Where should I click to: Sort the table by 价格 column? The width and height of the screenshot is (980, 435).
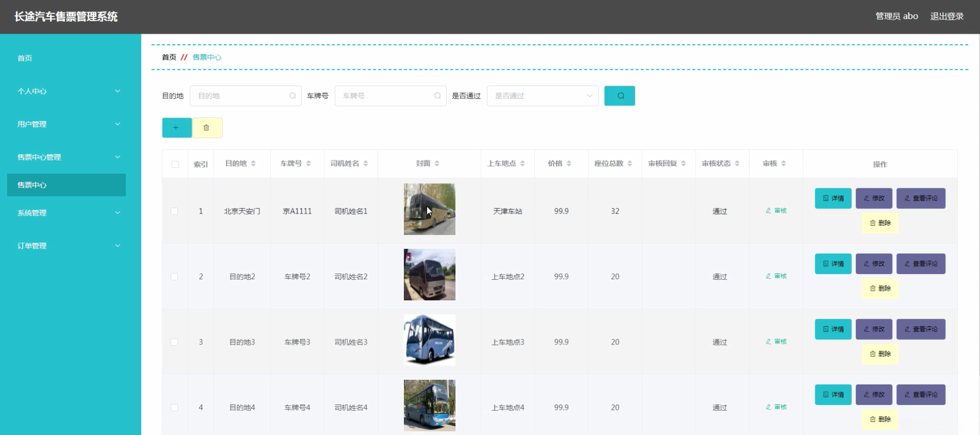[569, 164]
